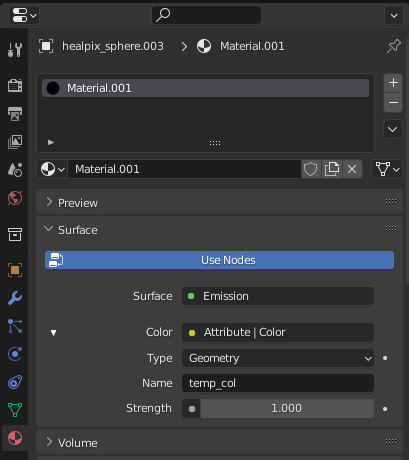Collapse the Color input disclosure triangle
This screenshot has height=460, width=409.
point(53,333)
